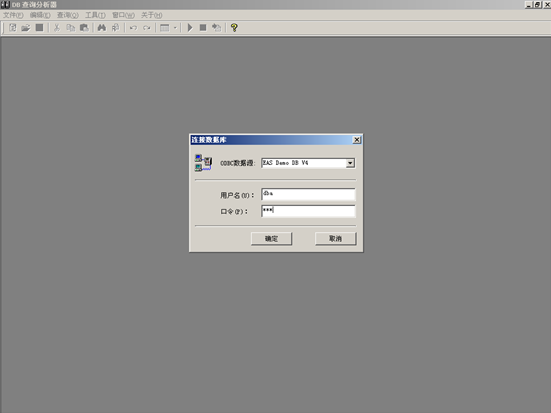Click the New query document icon
The height and width of the screenshot is (413, 551).
13,27
